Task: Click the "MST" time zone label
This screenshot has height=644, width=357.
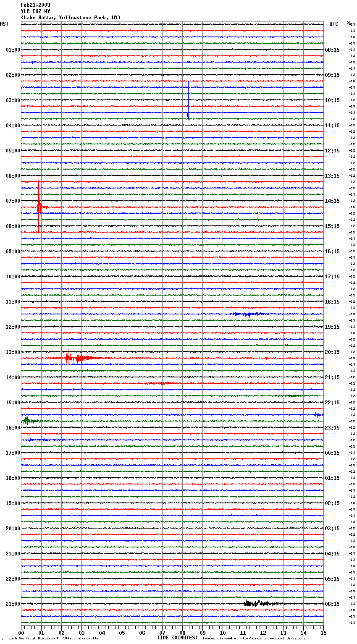Action: (x=4, y=24)
